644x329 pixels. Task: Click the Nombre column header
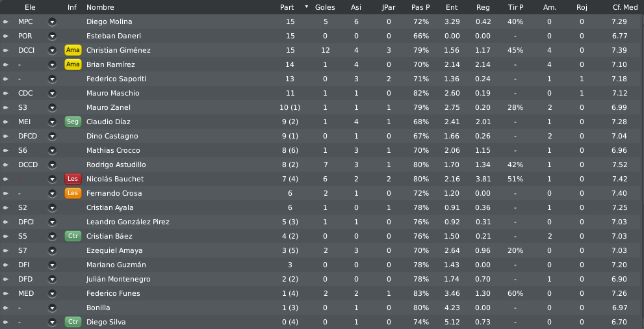tap(100, 7)
